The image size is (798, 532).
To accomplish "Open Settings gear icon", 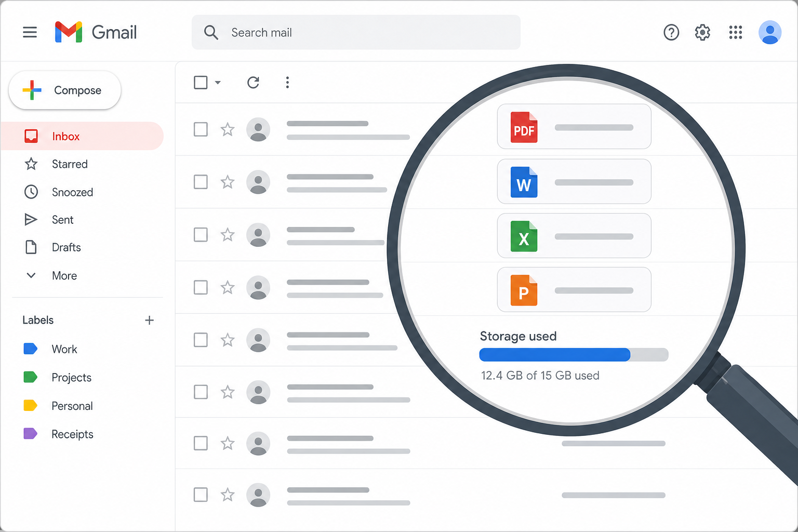I will pos(702,32).
